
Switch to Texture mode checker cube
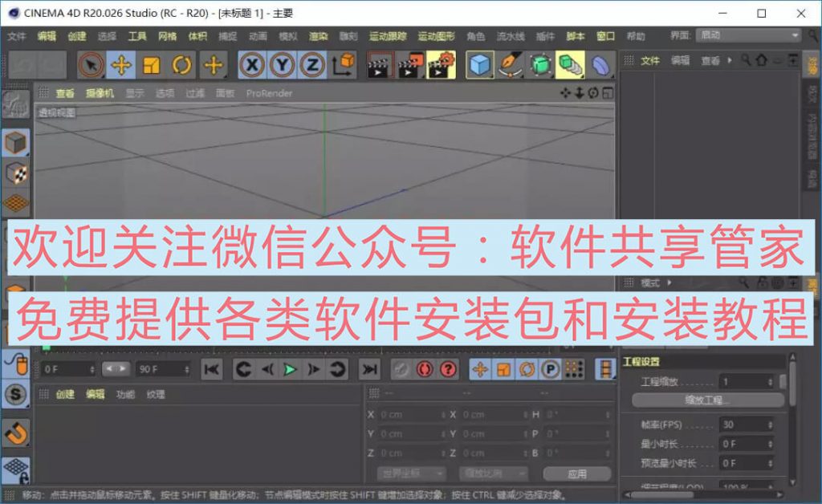point(16,174)
